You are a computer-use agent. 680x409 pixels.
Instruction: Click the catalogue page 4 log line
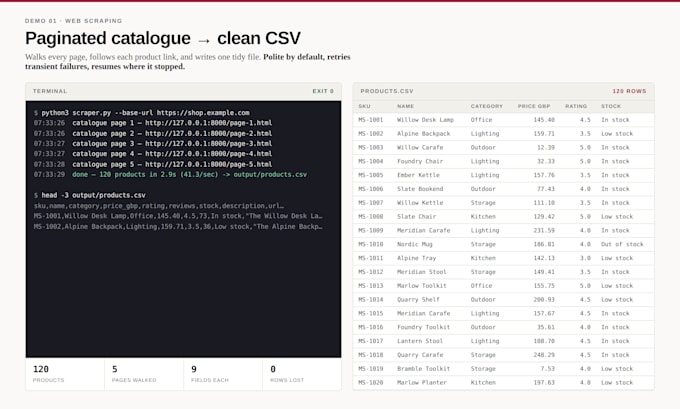pos(153,154)
